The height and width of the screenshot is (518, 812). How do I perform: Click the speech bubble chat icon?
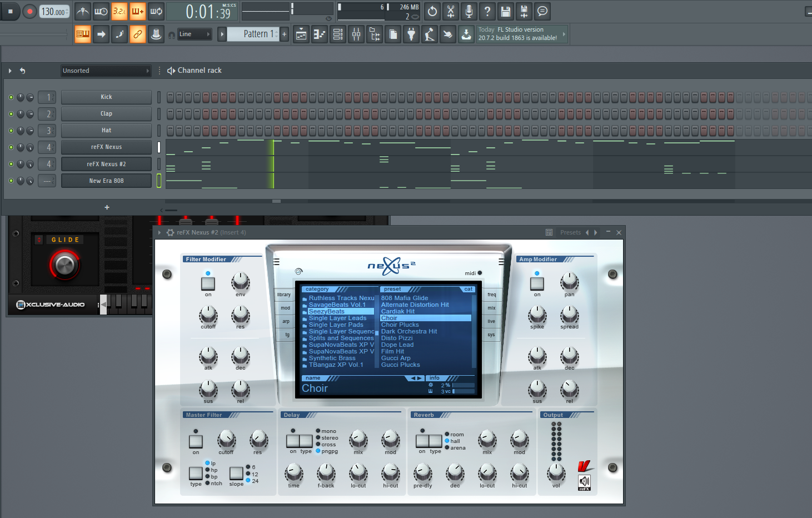(542, 11)
